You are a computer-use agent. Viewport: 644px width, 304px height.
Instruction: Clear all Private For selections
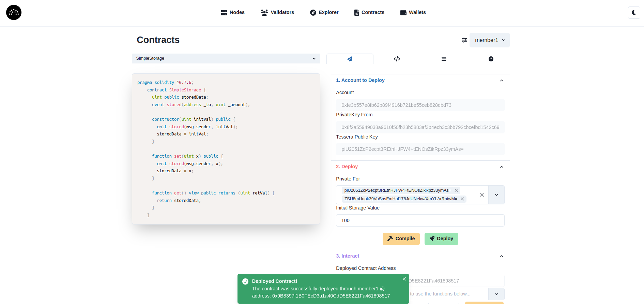coord(482,195)
